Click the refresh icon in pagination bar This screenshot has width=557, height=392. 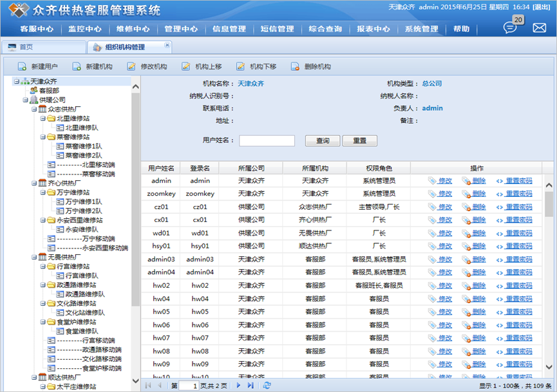(267, 385)
